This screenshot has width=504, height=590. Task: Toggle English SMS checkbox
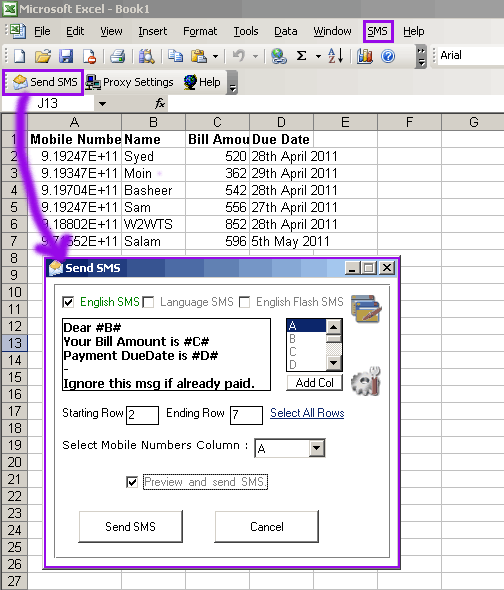[x=68, y=302]
